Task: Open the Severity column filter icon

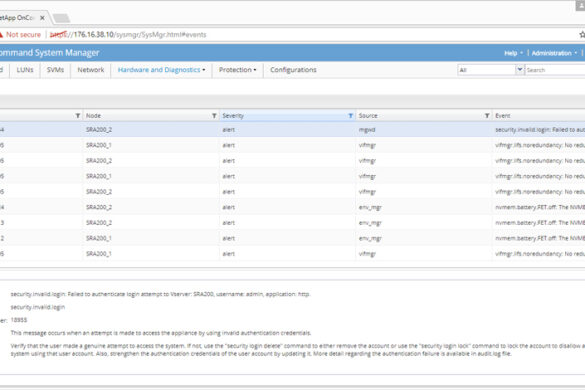Action: (x=350, y=116)
